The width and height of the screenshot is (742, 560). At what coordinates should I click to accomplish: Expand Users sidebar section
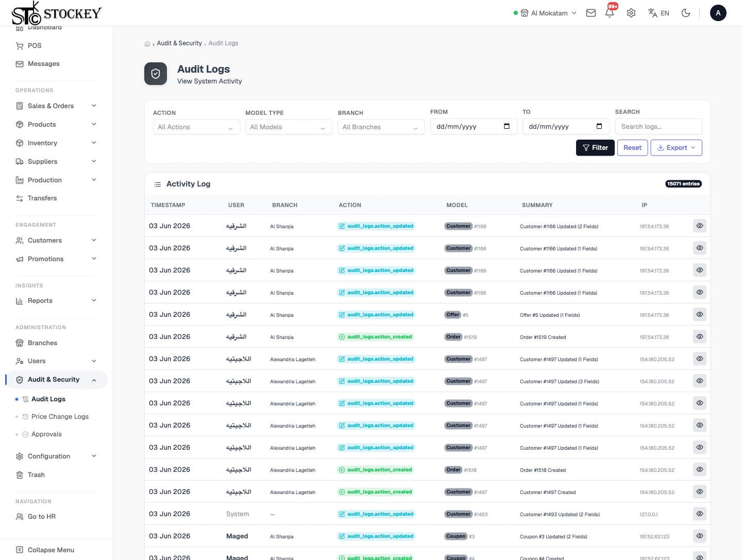(x=56, y=361)
